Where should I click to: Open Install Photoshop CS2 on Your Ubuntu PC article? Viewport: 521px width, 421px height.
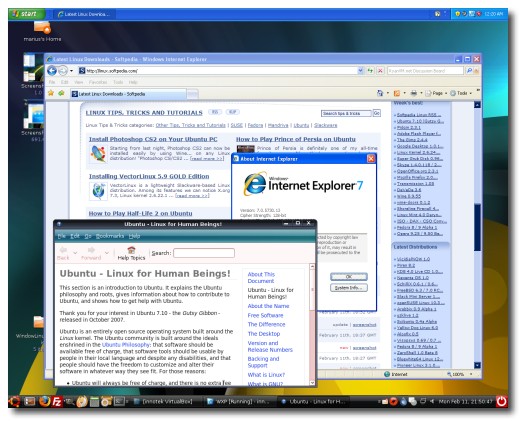[153, 139]
